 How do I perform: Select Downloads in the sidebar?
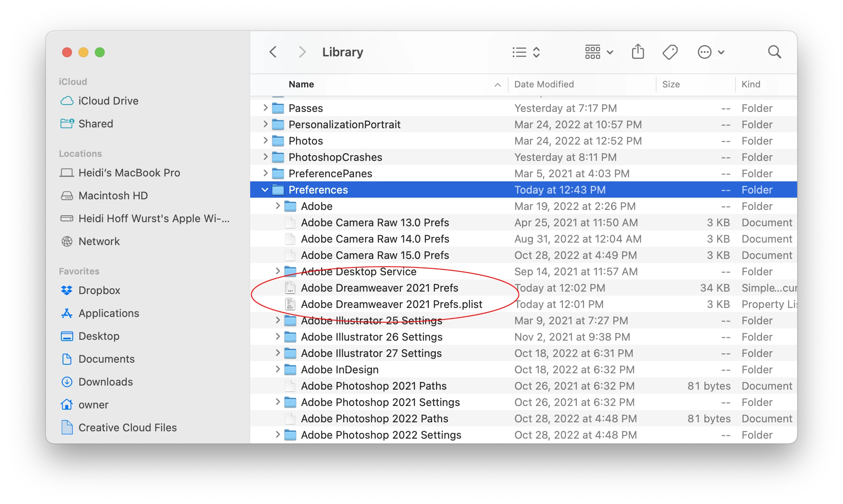pyautogui.click(x=105, y=382)
